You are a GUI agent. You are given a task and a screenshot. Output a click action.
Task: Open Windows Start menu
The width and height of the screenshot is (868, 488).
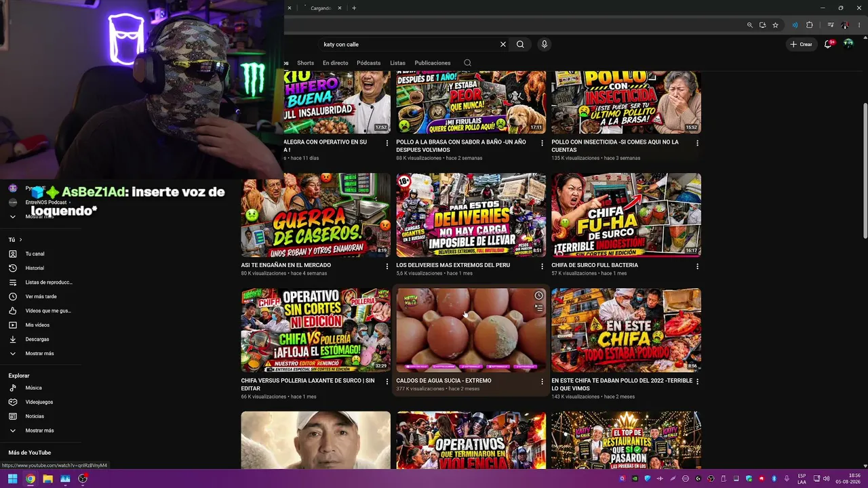point(12,479)
